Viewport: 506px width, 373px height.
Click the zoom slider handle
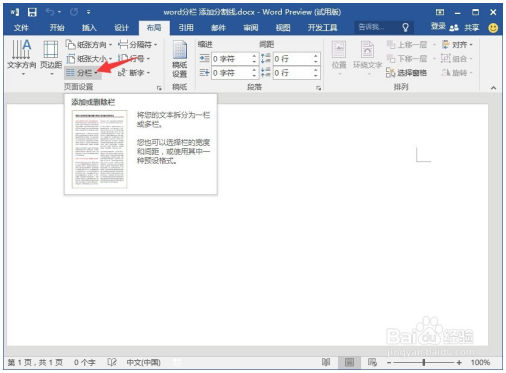point(424,362)
